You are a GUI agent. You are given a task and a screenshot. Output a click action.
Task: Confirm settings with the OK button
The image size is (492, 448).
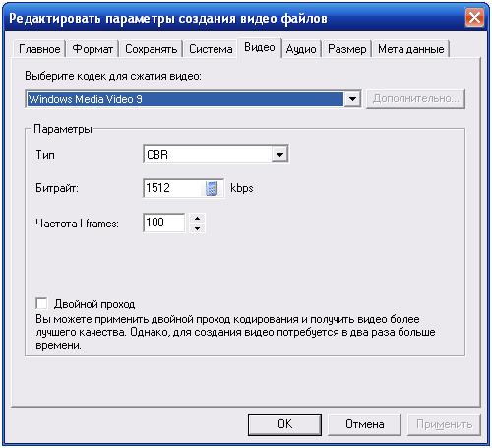pyautogui.click(x=284, y=424)
